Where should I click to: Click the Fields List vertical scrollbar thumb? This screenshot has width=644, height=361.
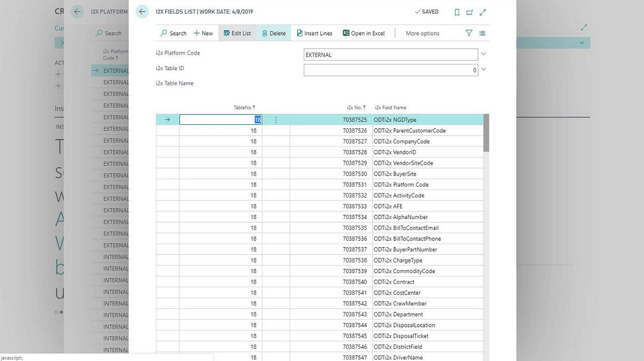tap(486, 133)
